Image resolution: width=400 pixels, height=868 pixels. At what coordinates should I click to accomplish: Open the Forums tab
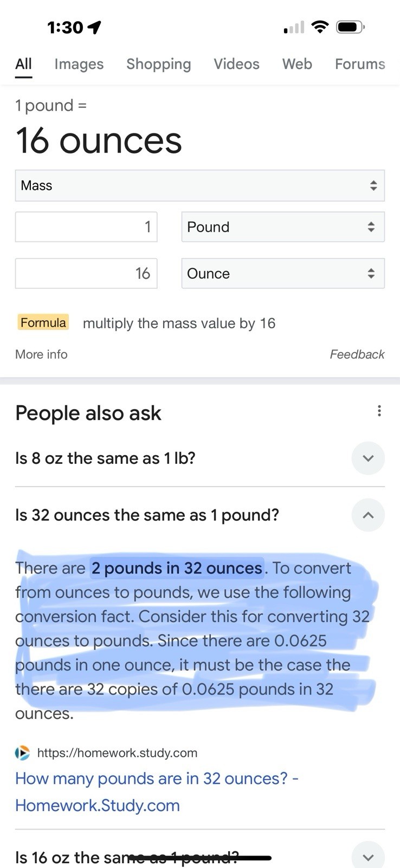tap(360, 64)
